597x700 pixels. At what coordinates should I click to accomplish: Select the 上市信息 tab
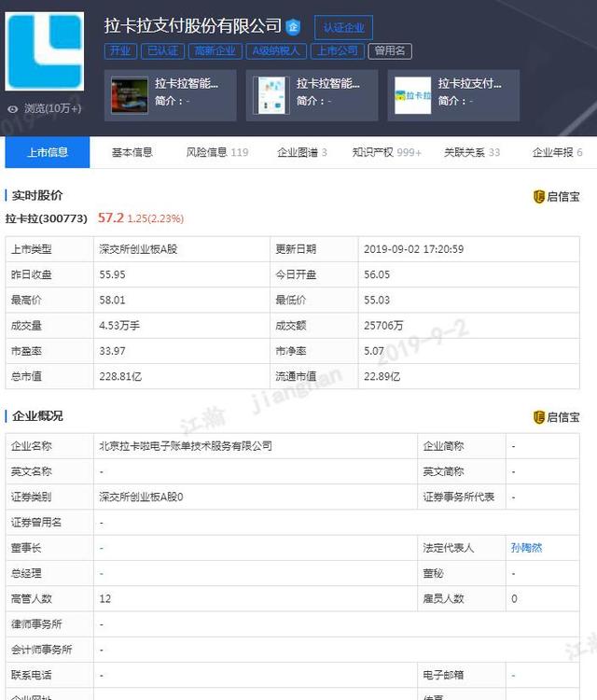(x=48, y=153)
